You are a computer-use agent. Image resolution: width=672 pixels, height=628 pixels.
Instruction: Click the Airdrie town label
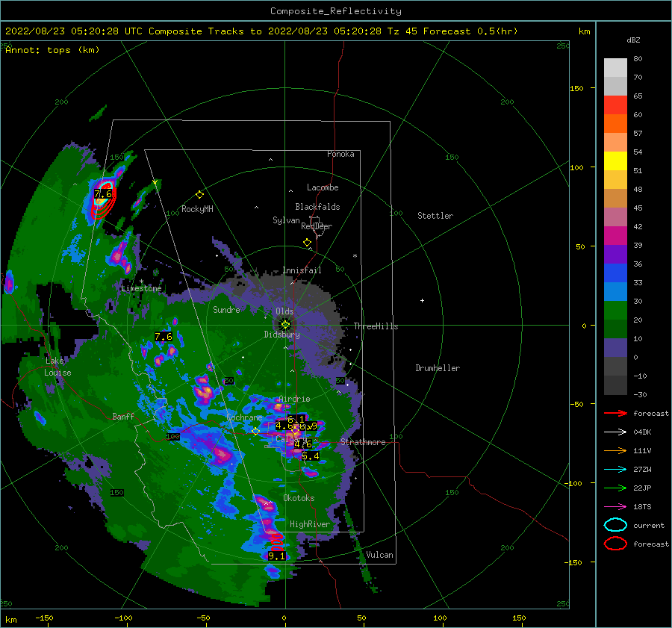pyautogui.click(x=294, y=399)
